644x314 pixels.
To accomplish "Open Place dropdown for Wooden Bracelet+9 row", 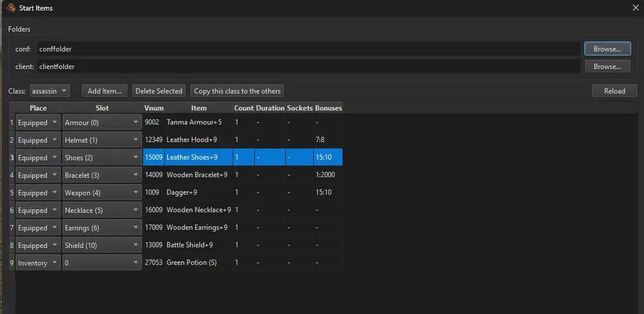I will (x=38, y=175).
